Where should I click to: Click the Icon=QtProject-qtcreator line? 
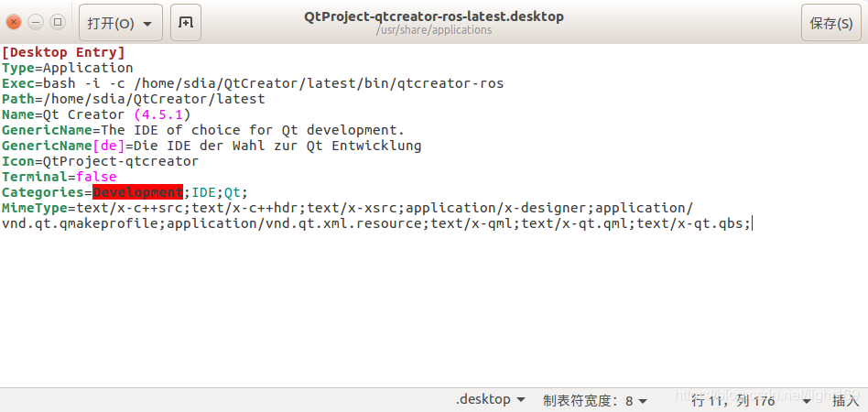100,161
